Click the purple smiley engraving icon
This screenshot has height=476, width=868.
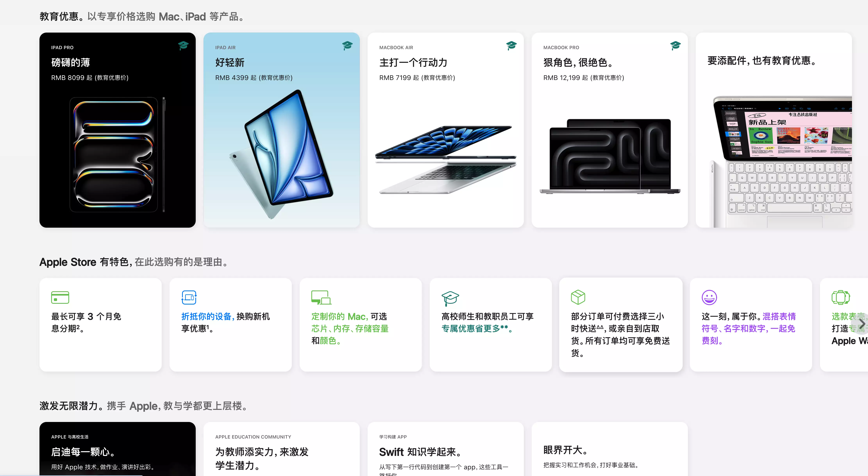point(709,297)
